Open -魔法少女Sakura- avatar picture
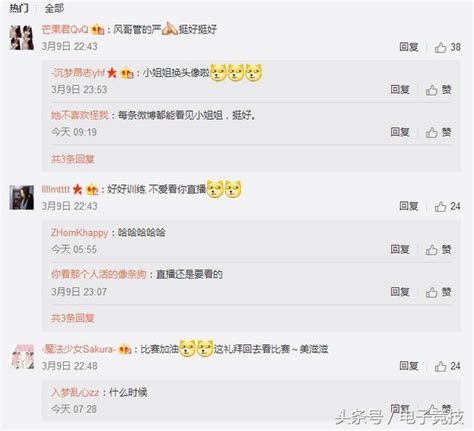474x431 pixels. pyautogui.click(x=23, y=357)
